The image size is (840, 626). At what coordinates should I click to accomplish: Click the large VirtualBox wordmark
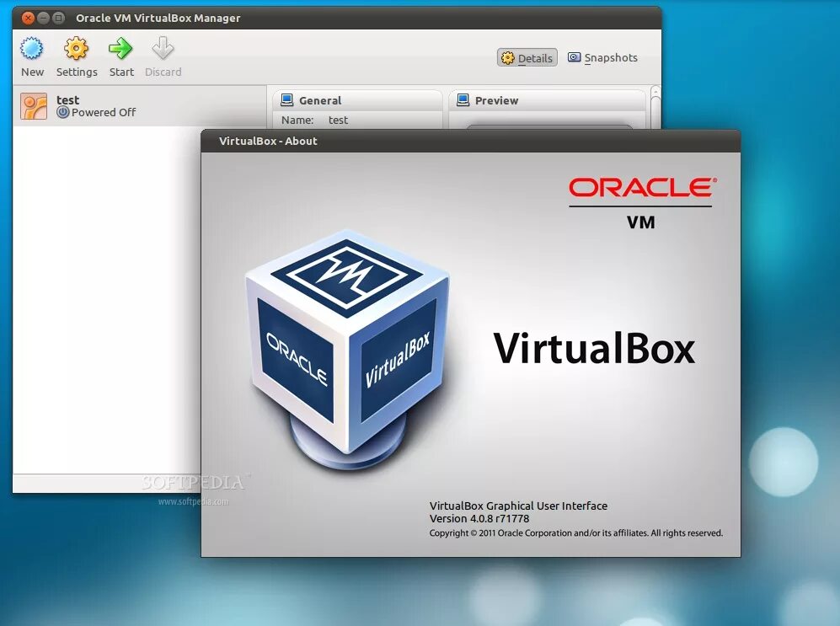point(594,349)
